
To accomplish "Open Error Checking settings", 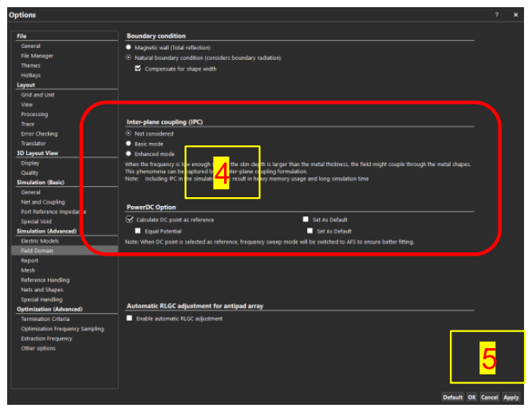I will coord(39,134).
